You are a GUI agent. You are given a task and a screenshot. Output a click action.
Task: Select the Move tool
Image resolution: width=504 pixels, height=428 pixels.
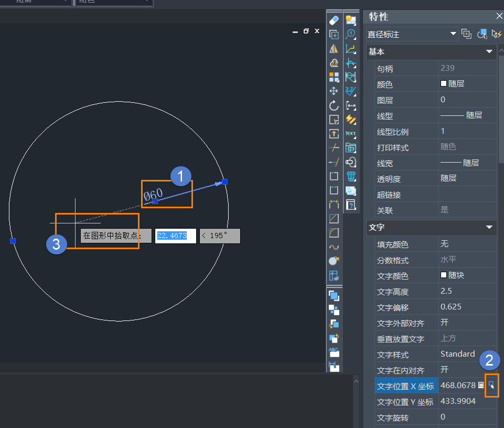pyautogui.click(x=334, y=91)
